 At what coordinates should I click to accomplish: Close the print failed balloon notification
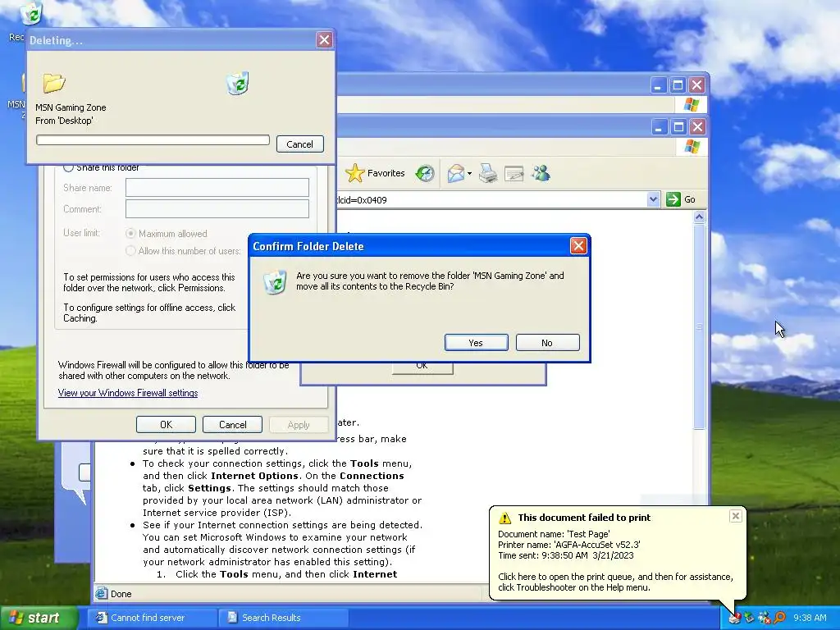(x=736, y=516)
